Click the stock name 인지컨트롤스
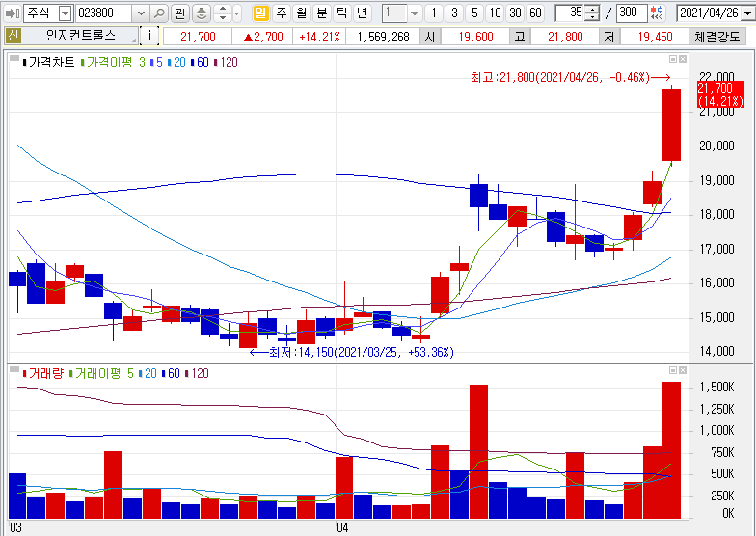The height and width of the screenshot is (536, 756). 81,35
